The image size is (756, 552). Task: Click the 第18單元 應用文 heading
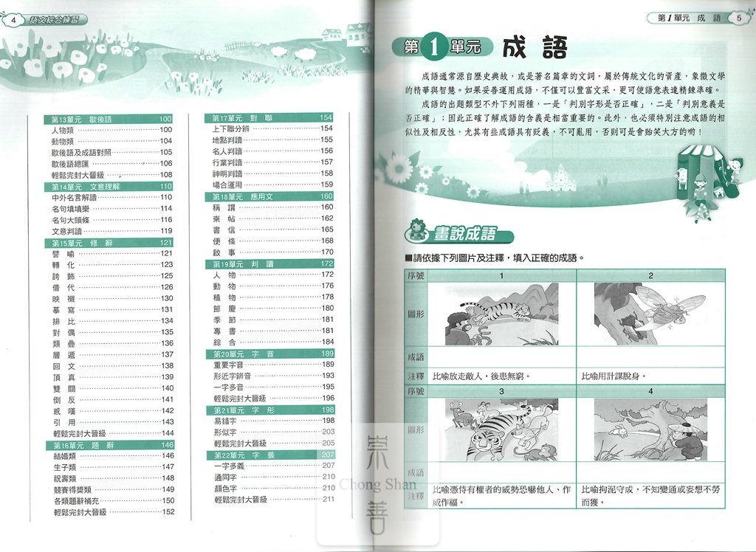point(269,196)
